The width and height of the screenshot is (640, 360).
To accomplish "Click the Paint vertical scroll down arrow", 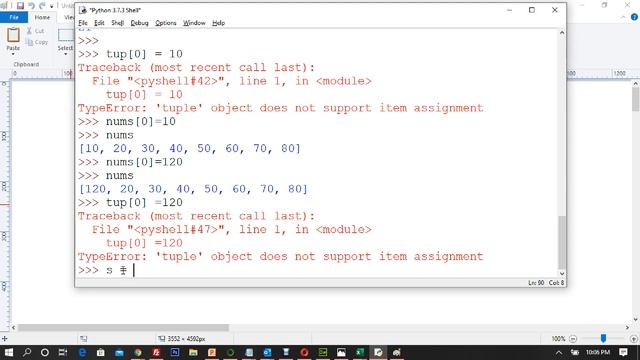I will [636, 319].
